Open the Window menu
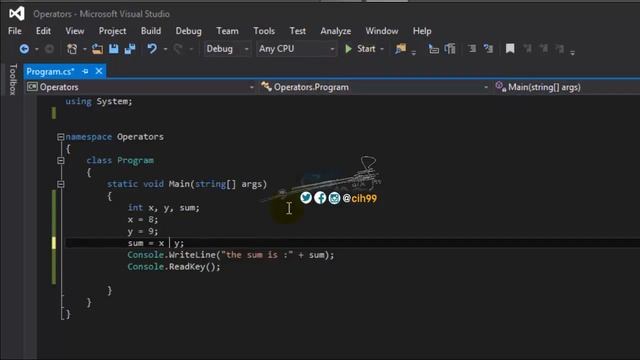This screenshot has height=360, width=640. point(382,31)
